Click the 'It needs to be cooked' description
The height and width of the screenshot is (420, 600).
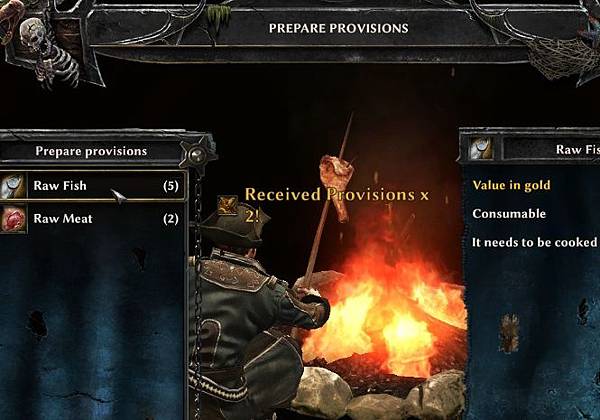point(534,243)
